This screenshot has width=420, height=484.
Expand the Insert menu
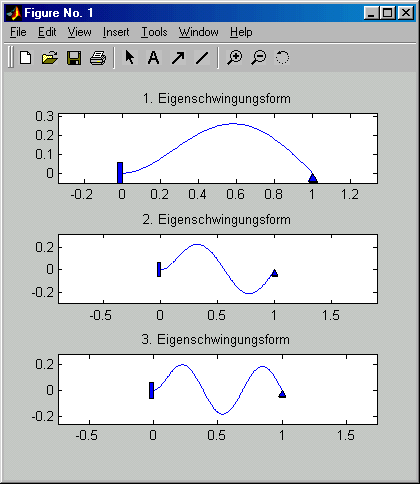[116, 32]
